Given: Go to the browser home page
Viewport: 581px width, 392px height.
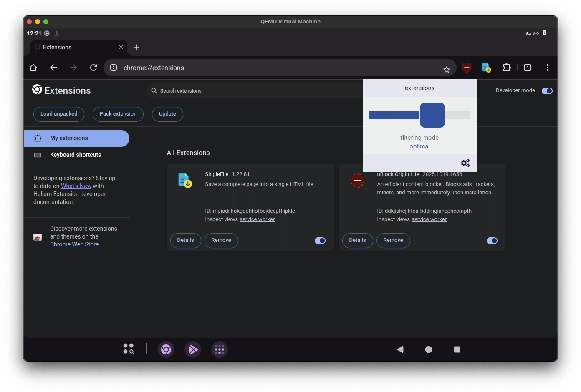Looking at the screenshot, I should (x=33, y=68).
